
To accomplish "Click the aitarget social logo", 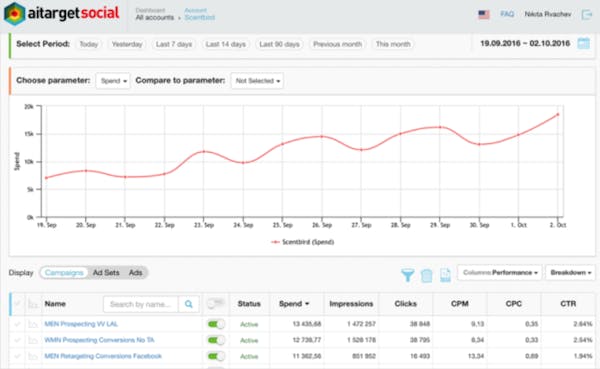I will (x=62, y=14).
